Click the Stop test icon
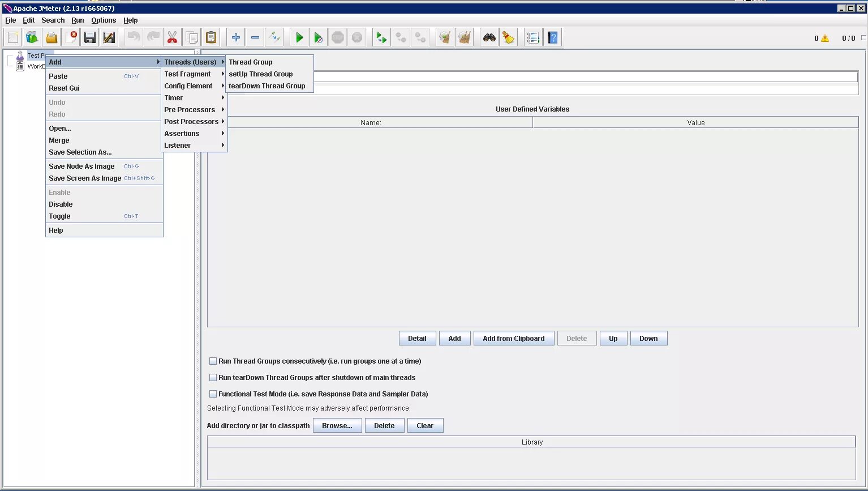Image resolution: width=868 pixels, height=491 pixels. 337,38
